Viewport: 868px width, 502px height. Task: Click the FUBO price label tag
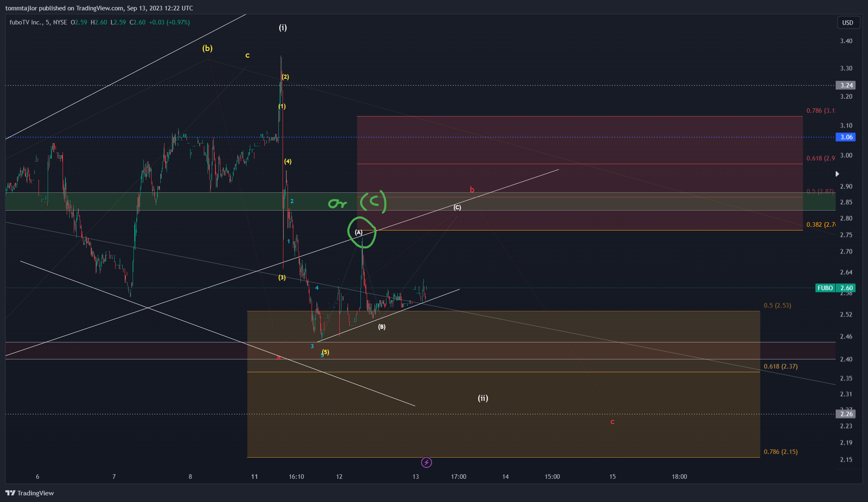pos(825,288)
